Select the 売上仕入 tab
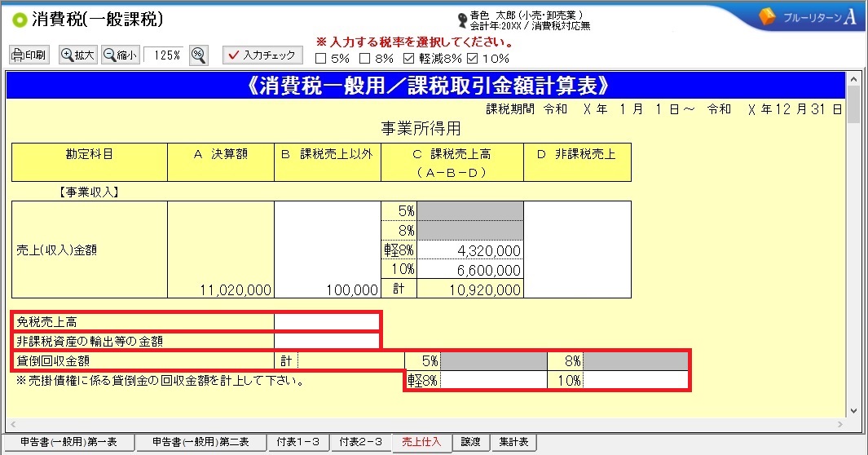This screenshot has width=868, height=455. (421, 442)
